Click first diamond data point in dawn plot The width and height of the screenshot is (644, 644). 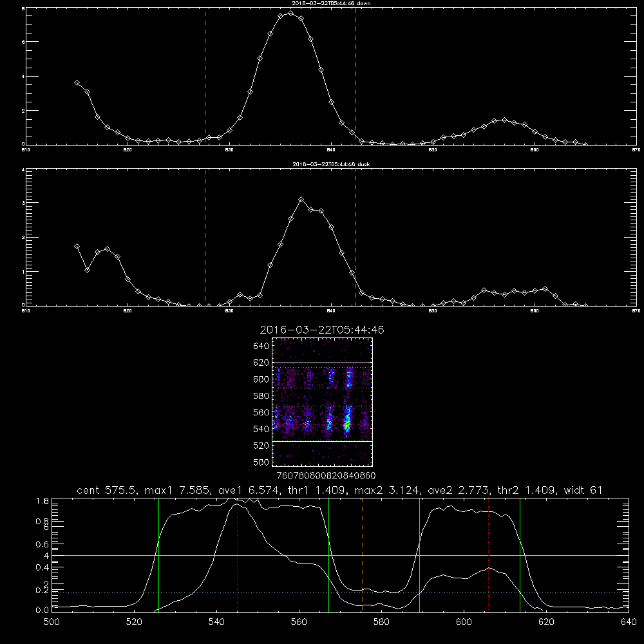tap(77, 83)
